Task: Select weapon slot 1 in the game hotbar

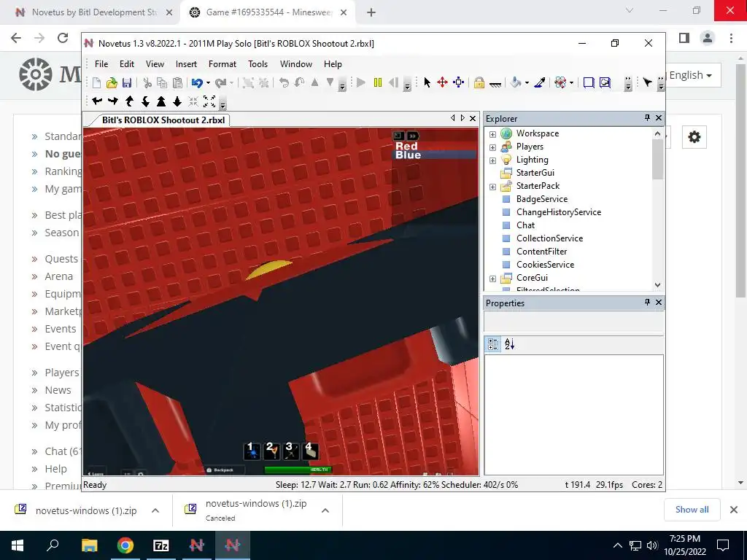Action: (x=252, y=451)
